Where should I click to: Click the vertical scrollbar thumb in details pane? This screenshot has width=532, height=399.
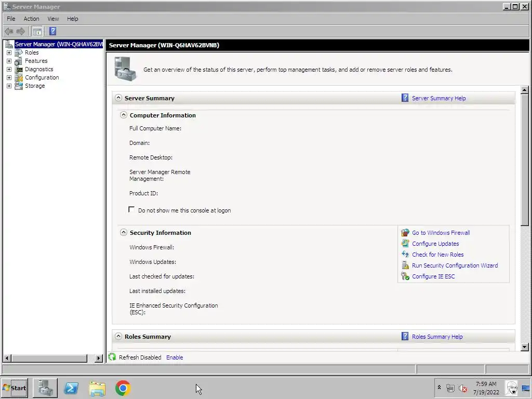pyautogui.click(x=525, y=159)
